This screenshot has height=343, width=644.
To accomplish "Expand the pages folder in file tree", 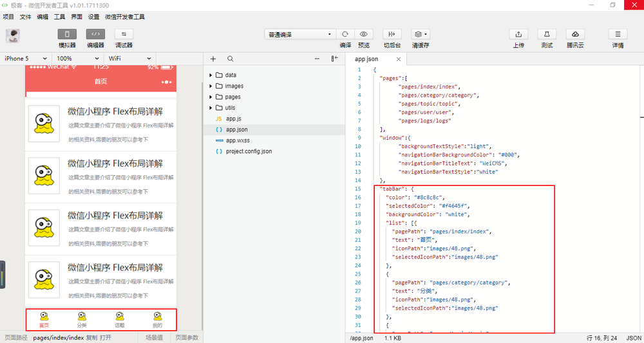I will (232, 97).
